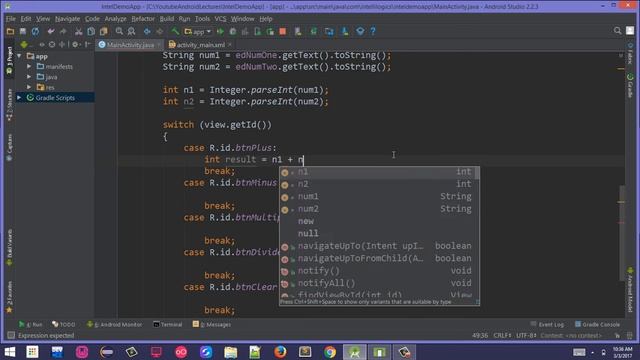Toggle the Favorites side panel
Screen dimensions: 640x360
point(9,297)
